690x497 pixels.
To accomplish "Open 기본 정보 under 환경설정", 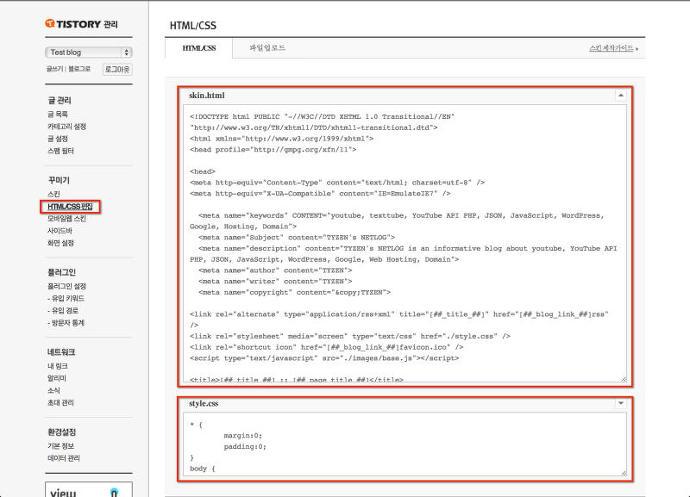I will 61,446.
